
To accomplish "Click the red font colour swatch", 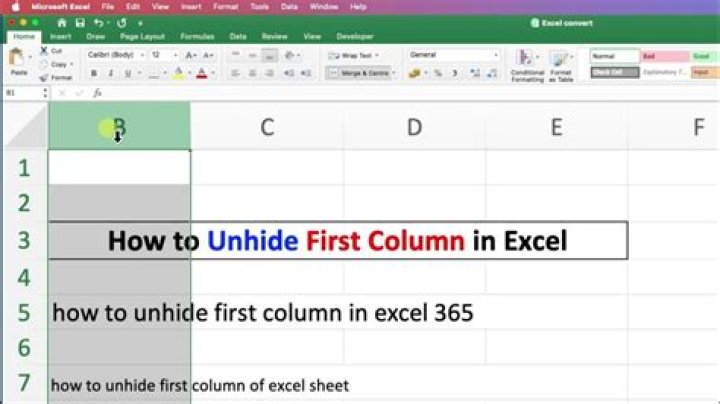I will coord(202,73).
